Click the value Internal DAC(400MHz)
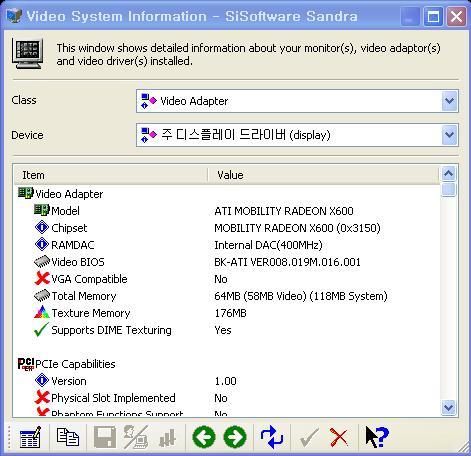The width and height of the screenshot is (471, 456). tap(268, 245)
